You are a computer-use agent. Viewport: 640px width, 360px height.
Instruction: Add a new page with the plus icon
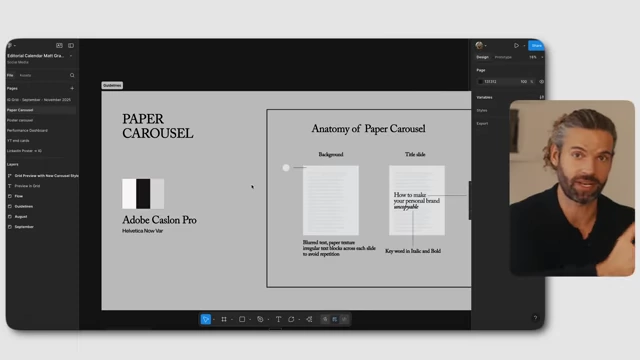tap(72, 88)
